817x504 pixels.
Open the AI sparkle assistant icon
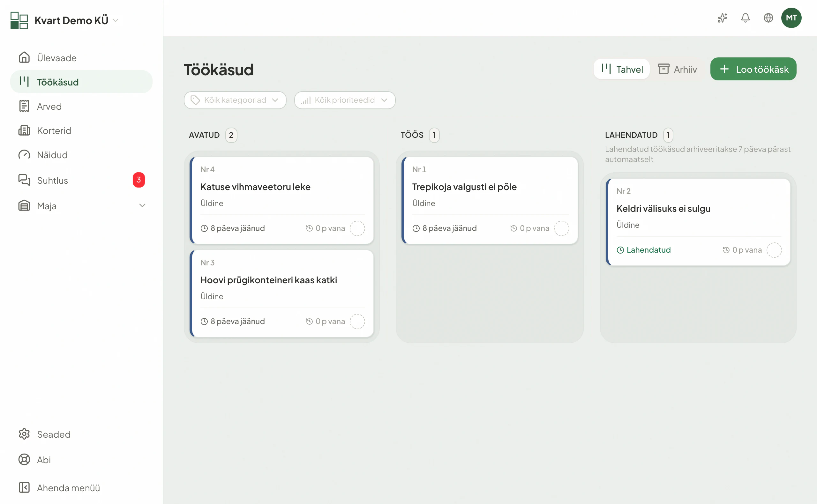(722, 18)
